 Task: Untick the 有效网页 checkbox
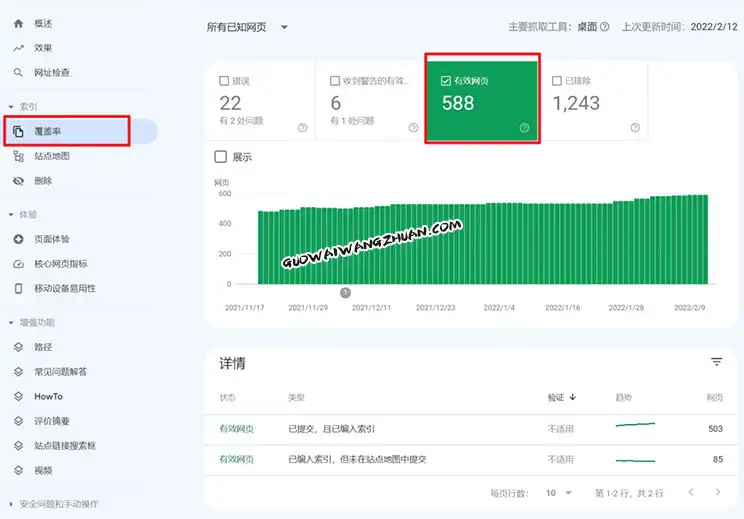pos(446,81)
